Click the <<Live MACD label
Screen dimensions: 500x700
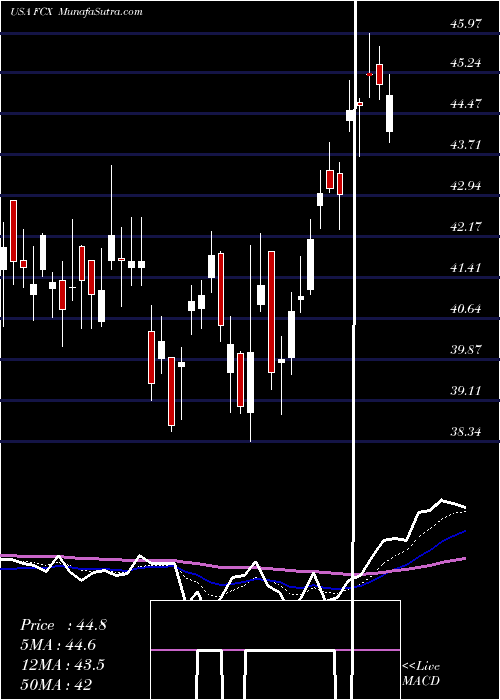pos(421,674)
